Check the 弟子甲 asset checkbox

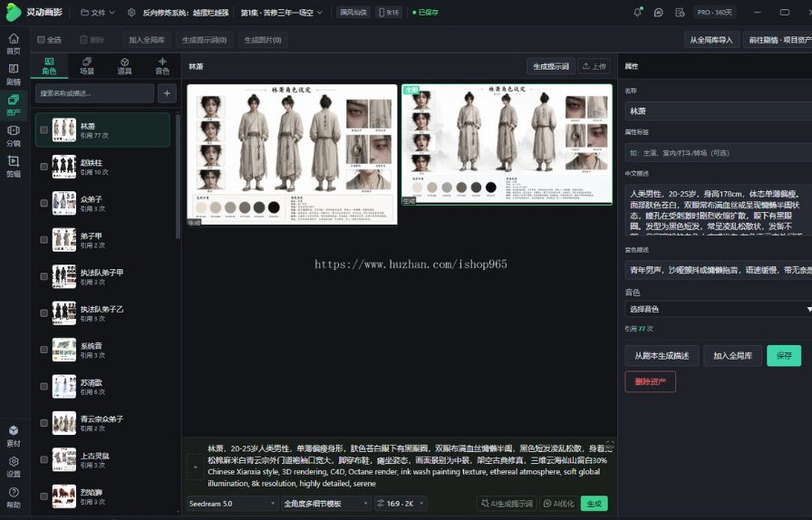[x=44, y=240]
